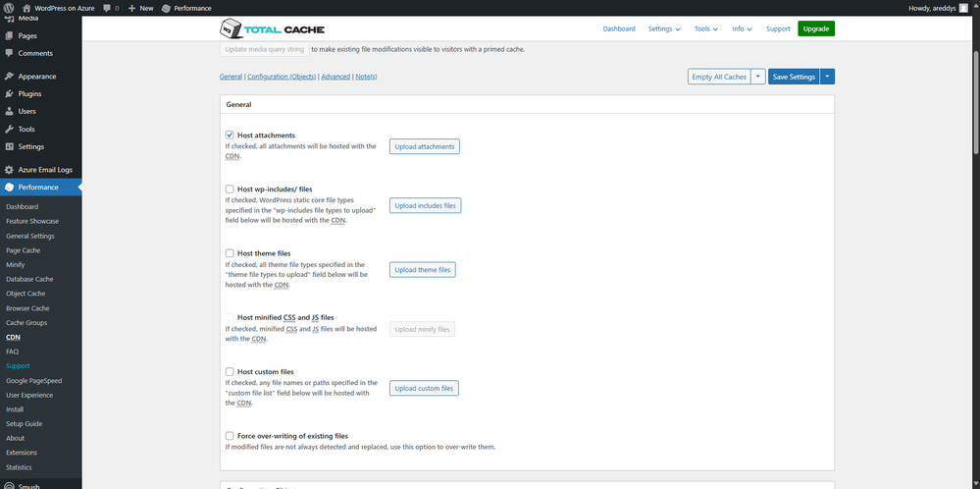Click the page vertical scrollbar thumb
Screen dimensions: 980x489
click(976, 100)
